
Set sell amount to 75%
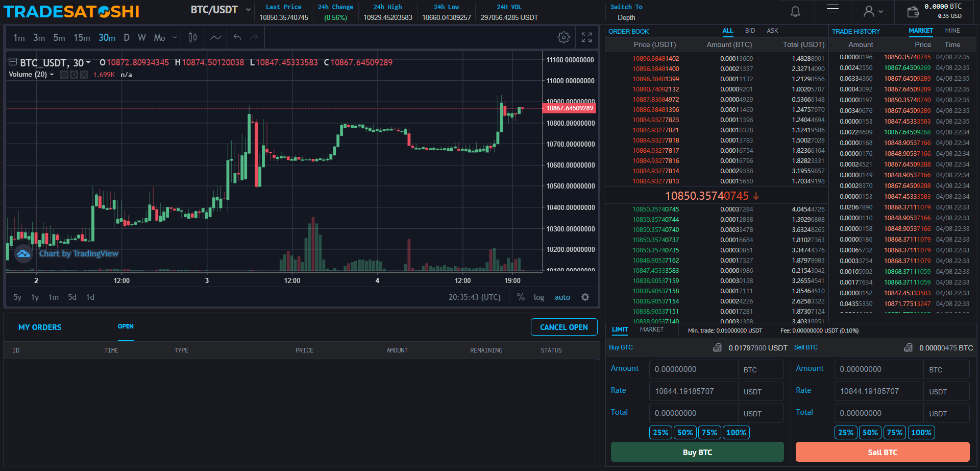click(895, 433)
